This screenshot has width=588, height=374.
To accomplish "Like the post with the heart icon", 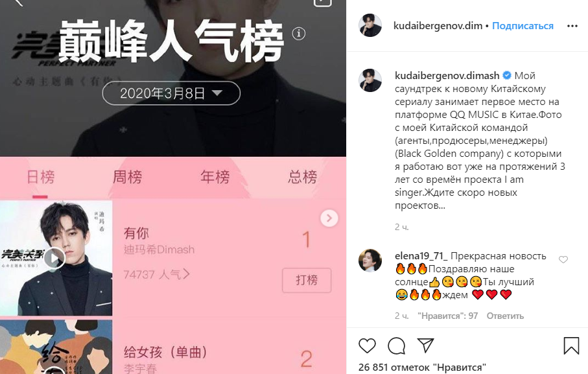I will coord(367,345).
